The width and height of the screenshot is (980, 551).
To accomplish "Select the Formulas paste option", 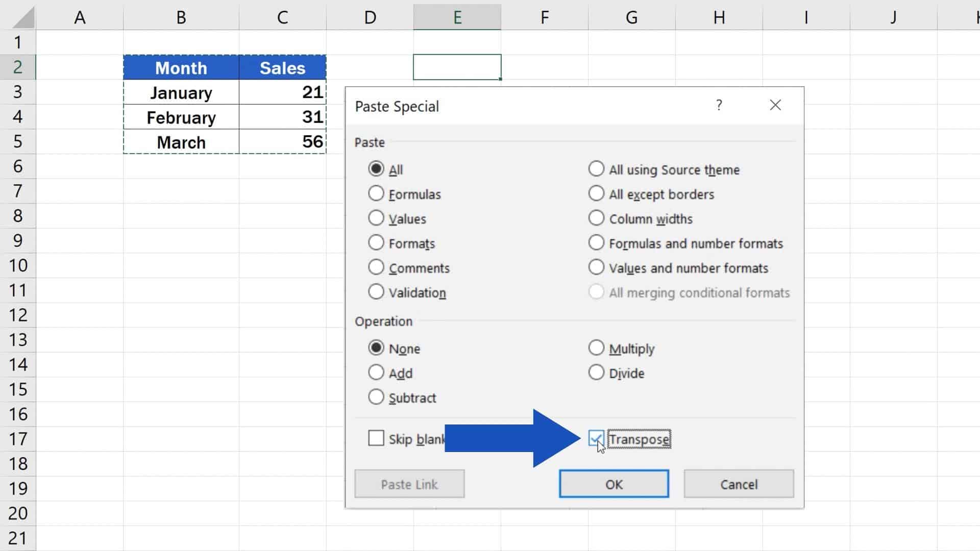I will [x=376, y=193].
